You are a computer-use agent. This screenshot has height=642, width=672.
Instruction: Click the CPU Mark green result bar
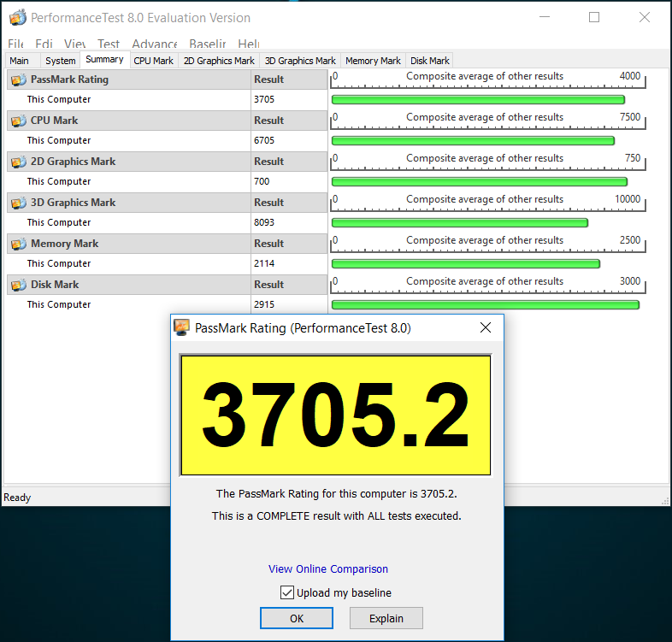pos(473,140)
